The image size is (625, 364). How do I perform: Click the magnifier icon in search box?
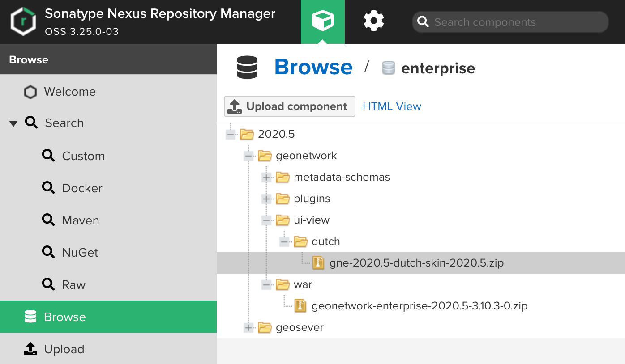click(423, 22)
